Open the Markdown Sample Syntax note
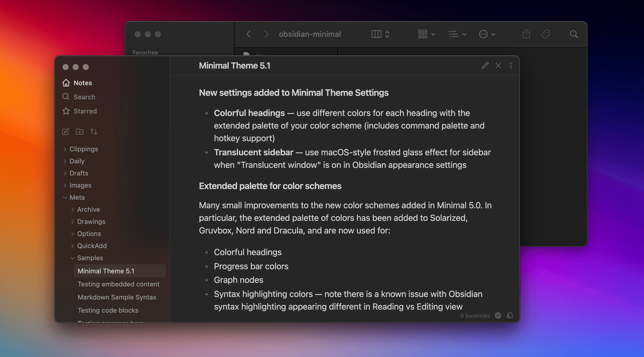 117,297
